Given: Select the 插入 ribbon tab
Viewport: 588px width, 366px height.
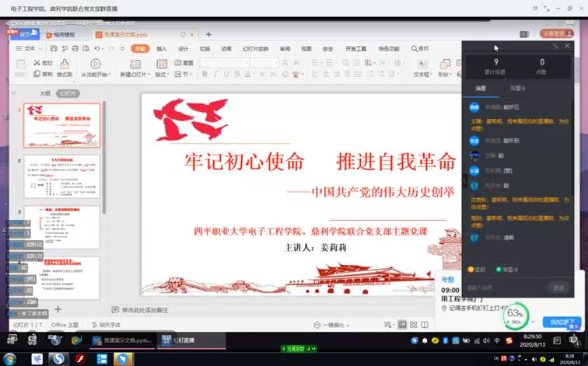Looking at the screenshot, I should pos(161,49).
